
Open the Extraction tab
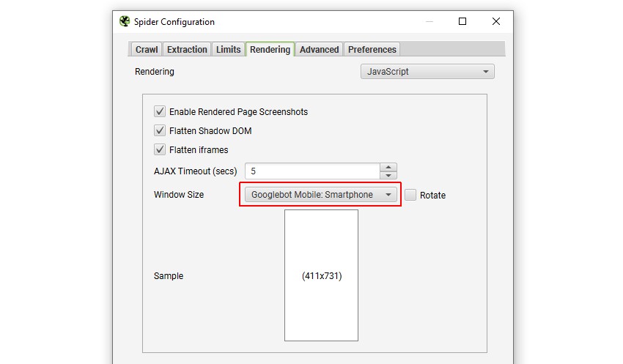pos(187,50)
